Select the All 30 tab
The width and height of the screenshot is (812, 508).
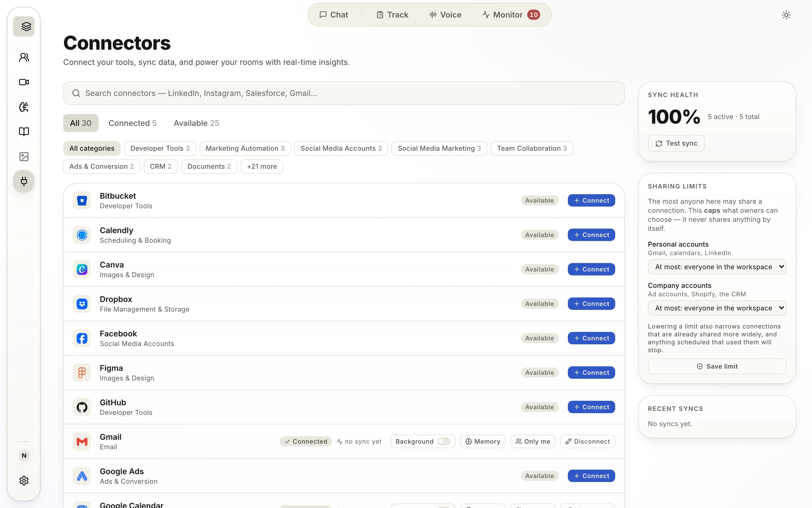tap(81, 123)
